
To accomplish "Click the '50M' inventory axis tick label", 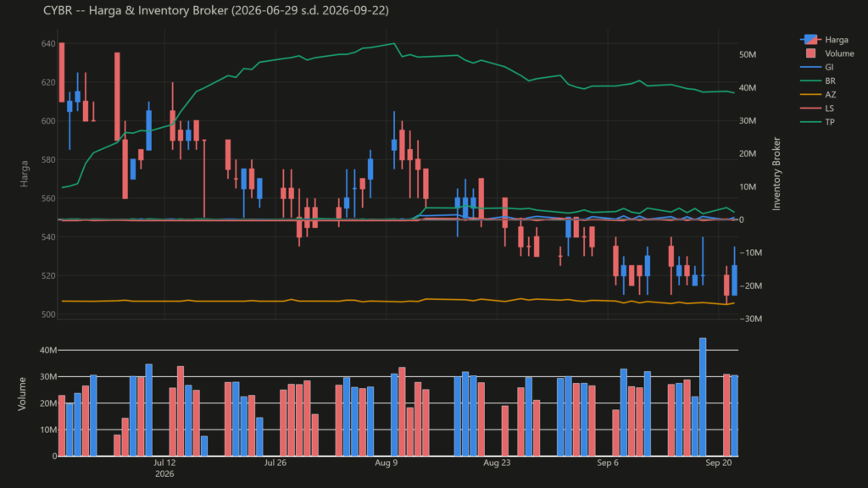I will (748, 55).
